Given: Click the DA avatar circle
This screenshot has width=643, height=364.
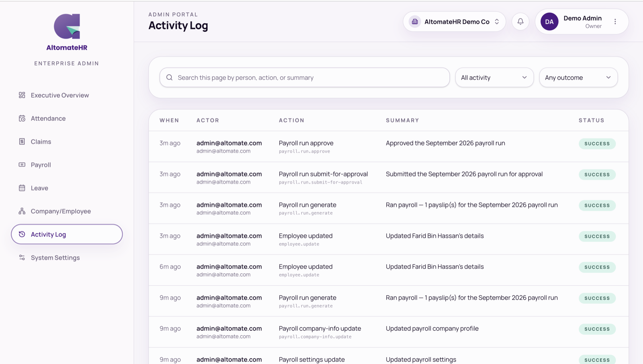Looking at the screenshot, I should 549,22.
